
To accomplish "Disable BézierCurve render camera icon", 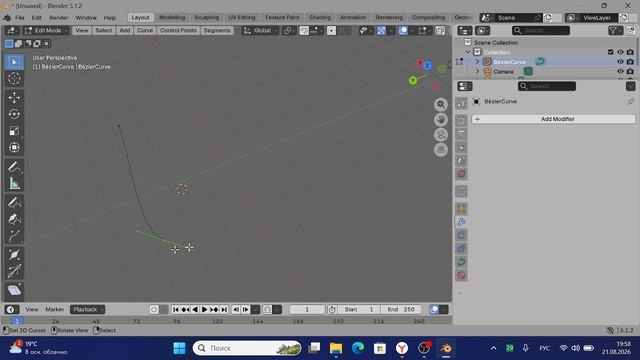I will (x=630, y=62).
